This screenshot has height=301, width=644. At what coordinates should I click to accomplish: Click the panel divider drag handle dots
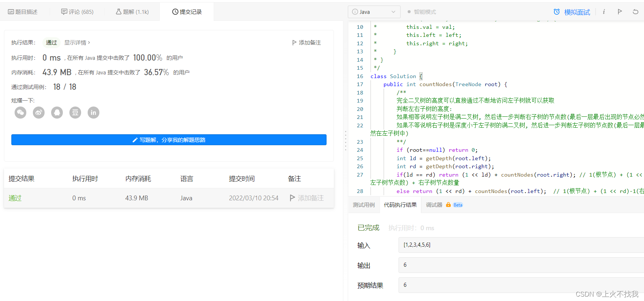click(346, 140)
